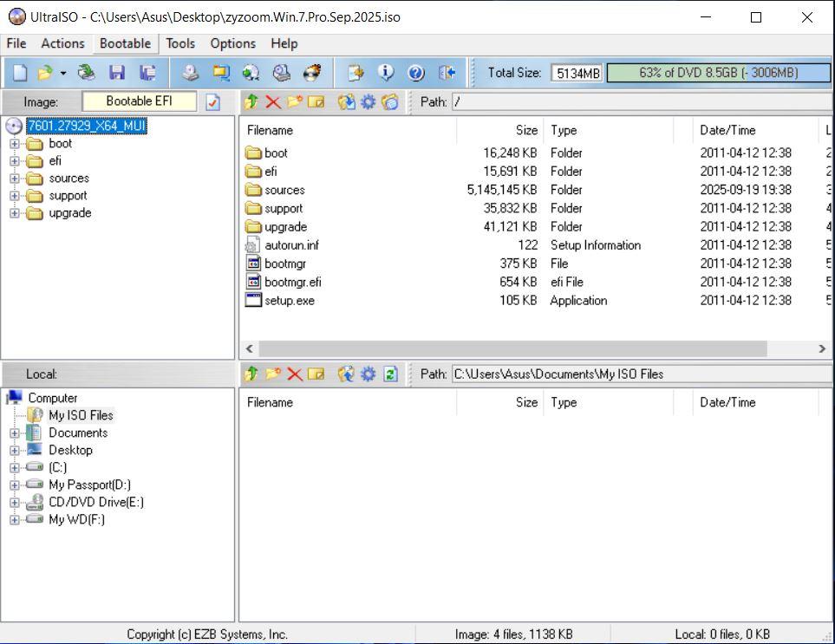Image resolution: width=835 pixels, height=644 pixels.
Task: Select the bootmgr.efi file in list
Action: (293, 282)
